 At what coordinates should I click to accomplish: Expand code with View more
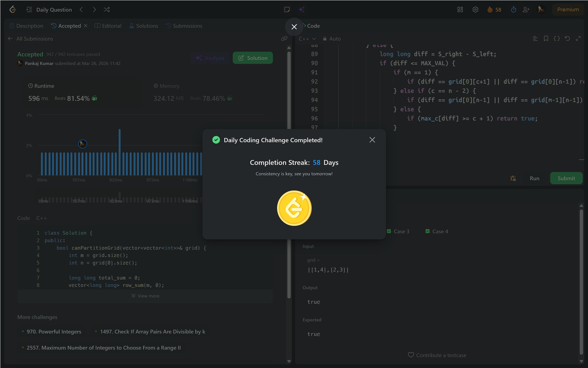(x=145, y=296)
